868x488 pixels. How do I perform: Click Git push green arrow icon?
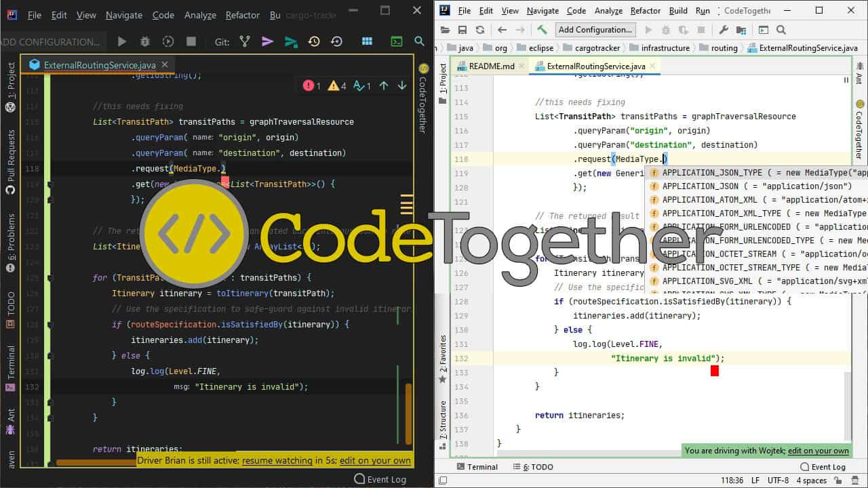291,41
